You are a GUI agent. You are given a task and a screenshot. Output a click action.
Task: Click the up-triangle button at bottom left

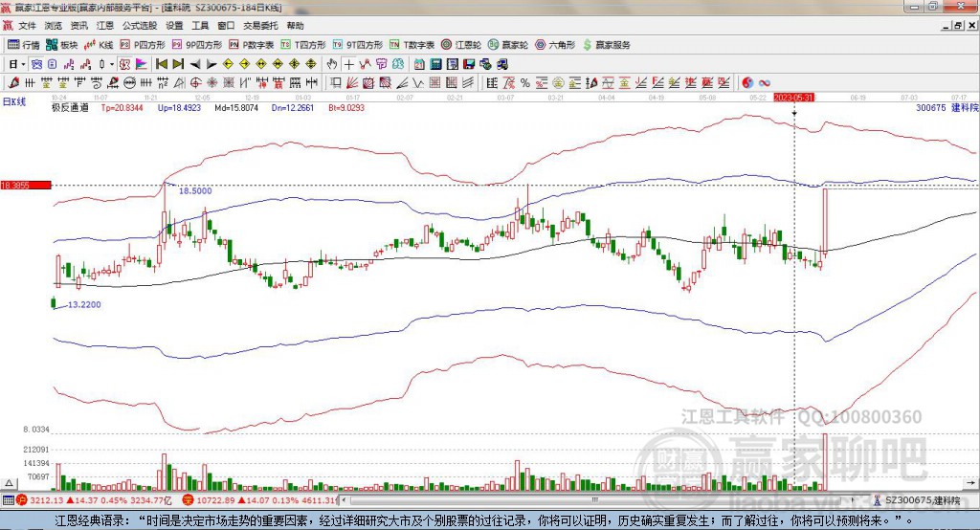pyautogui.click(x=9, y=483)
